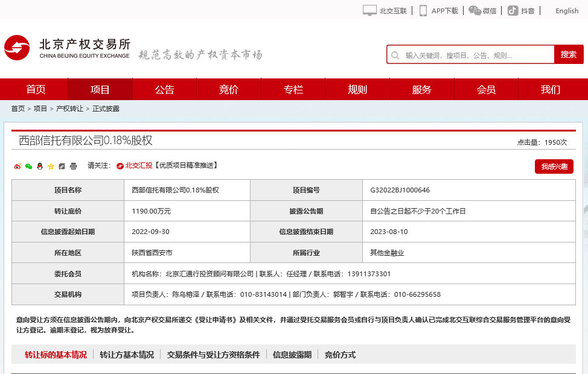Screen dimensions: 588x374
Task: Open the 规则 menu
Action: pos(357,89)
